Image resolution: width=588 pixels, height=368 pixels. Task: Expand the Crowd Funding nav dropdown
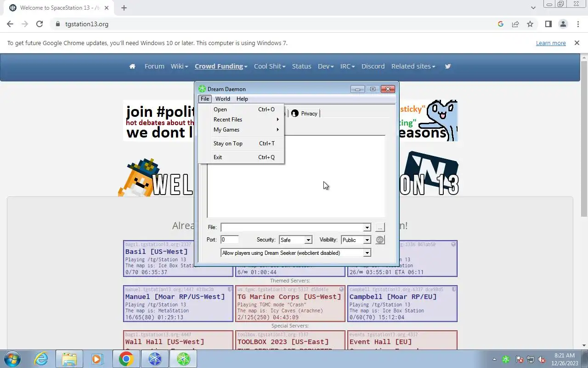pos(221,66)
